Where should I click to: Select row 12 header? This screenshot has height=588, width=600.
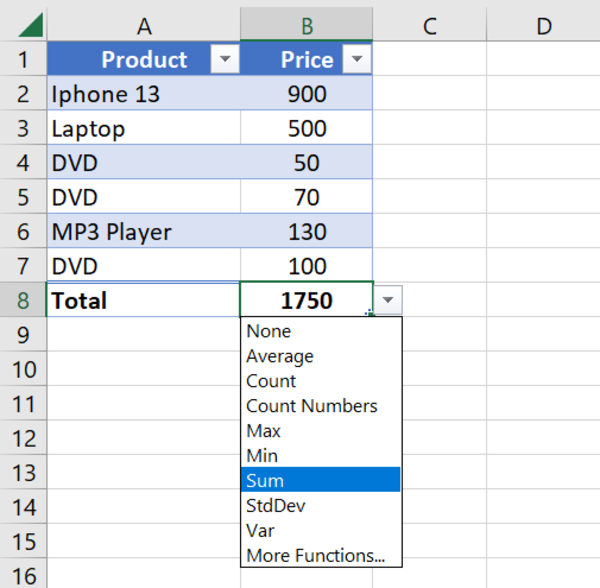coord(23,438)
